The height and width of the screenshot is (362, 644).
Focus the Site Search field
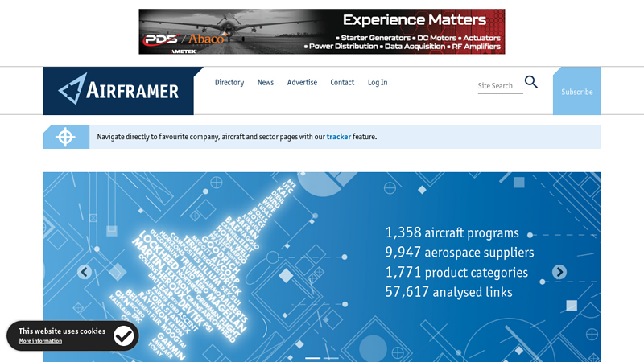(500, 86)
